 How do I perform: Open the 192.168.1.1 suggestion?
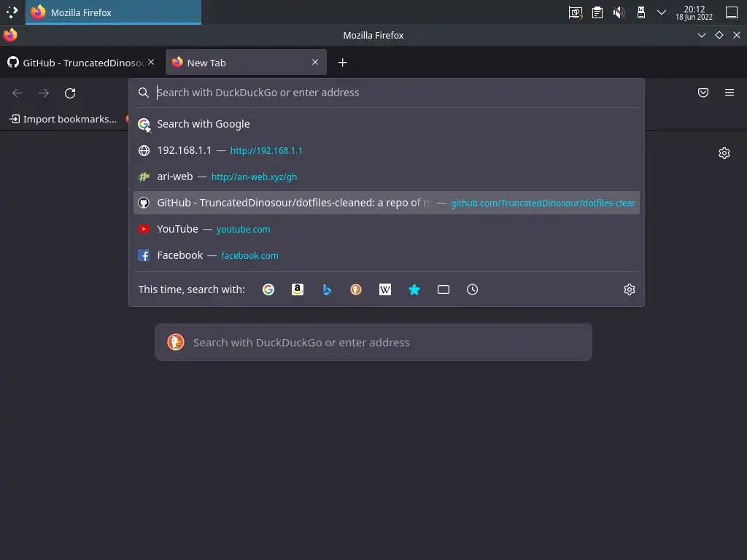click(x=387, y=150)
